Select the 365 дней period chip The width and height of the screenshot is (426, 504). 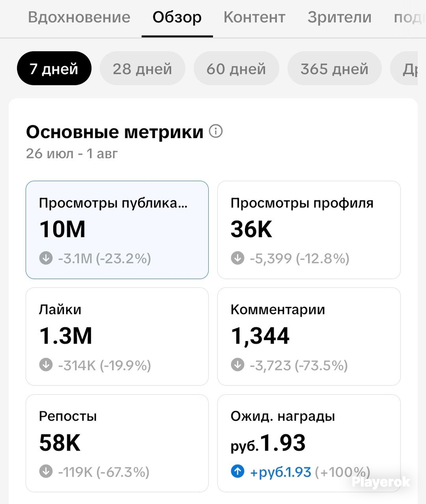(x=334, y=69)
